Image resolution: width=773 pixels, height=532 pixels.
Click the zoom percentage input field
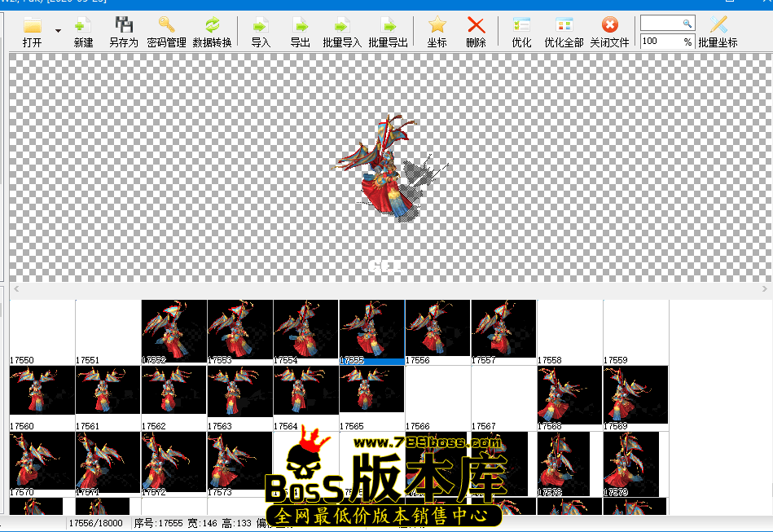pyautogui.click(x=661, y=41)
